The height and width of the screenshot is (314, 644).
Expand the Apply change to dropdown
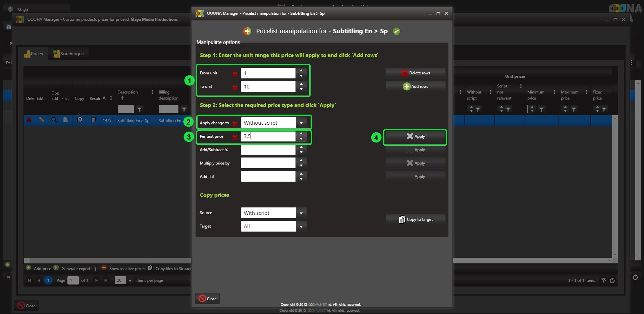click(301, 123)
